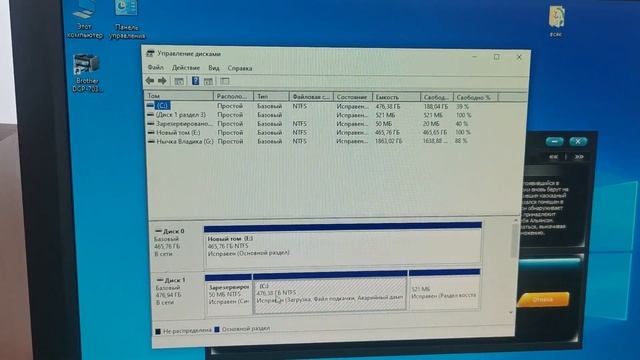
Task: Open the Файл menu
Action: tap(156, 67)
